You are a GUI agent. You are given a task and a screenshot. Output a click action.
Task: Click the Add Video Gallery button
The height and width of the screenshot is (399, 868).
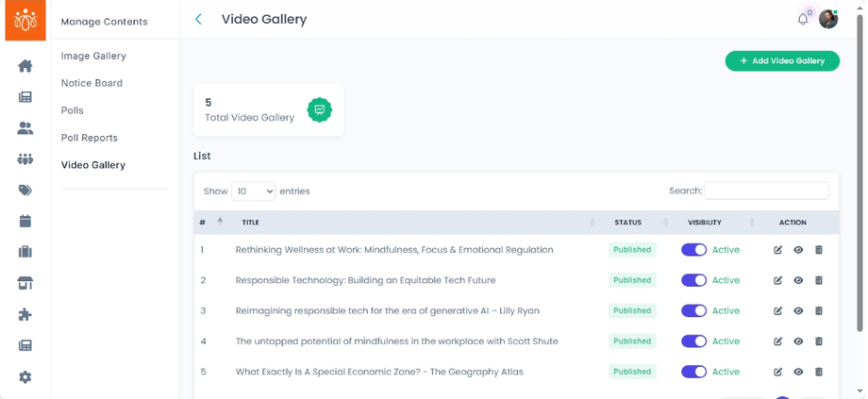[782, 61]
